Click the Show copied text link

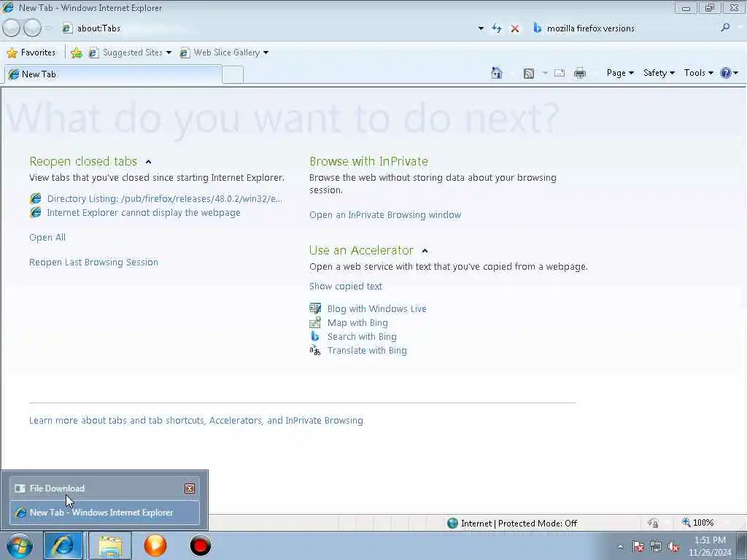pyautogui.click(x=345, y=286)
